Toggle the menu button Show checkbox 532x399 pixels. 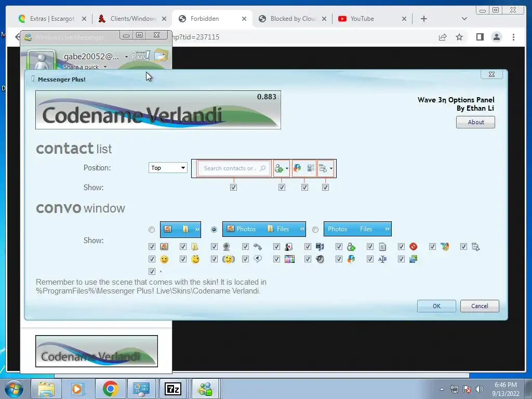click(x=325, y=187)
